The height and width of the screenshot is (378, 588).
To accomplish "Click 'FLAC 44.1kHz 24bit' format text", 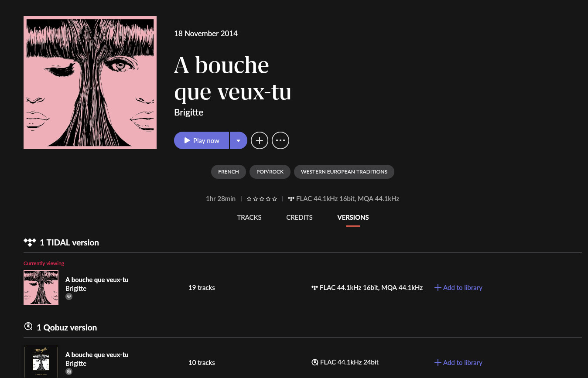I will (x=349, y=362).
